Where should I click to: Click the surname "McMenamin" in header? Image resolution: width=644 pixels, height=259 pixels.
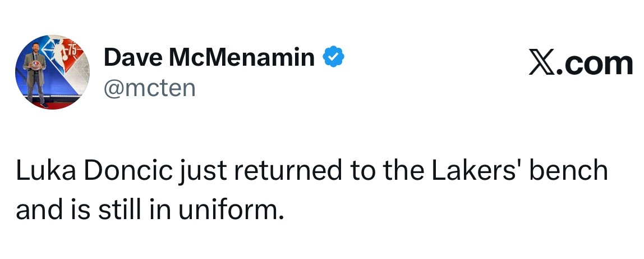pos(242,57)
